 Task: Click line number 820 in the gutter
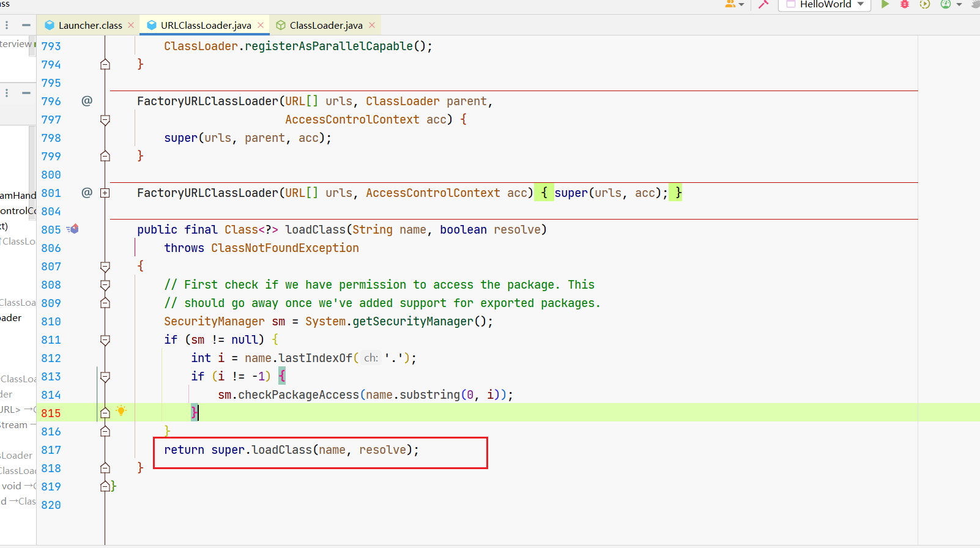pyautogui.click(x=51, y=505)
